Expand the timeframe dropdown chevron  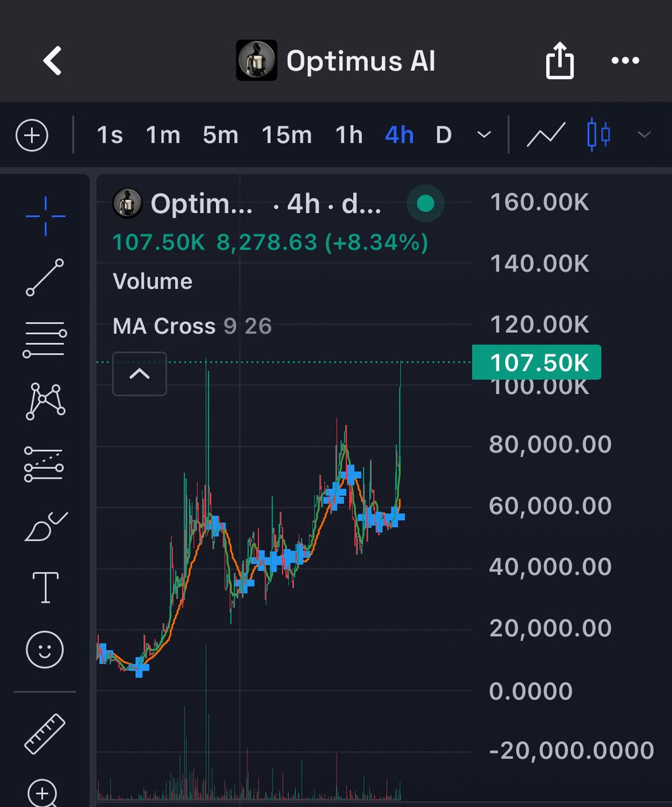pos(484,135)
